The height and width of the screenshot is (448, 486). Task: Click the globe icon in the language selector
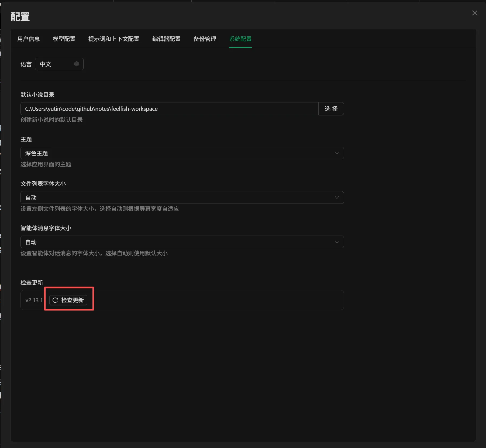click(77, 64)
